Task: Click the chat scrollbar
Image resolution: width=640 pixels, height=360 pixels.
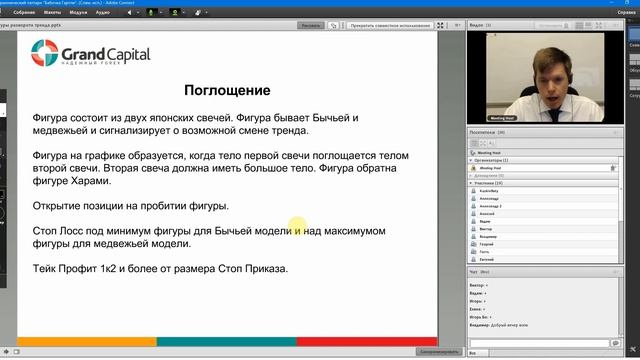Action: point(621,307)
